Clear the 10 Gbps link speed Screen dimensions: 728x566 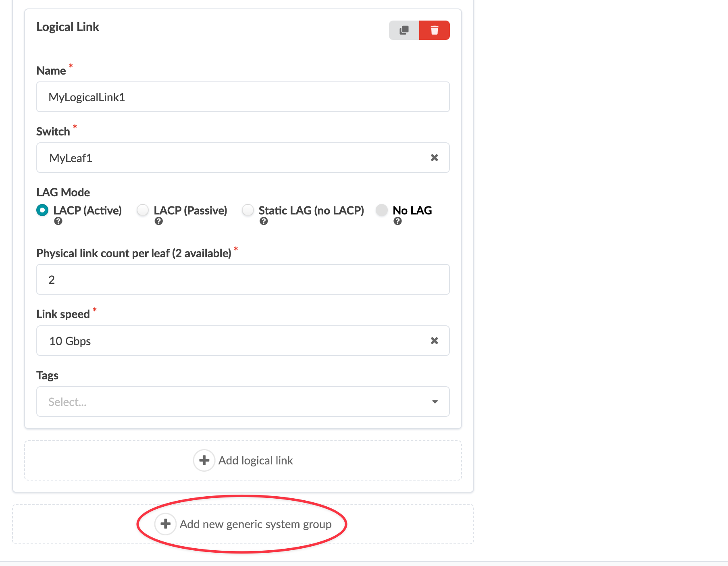point(434,341)
